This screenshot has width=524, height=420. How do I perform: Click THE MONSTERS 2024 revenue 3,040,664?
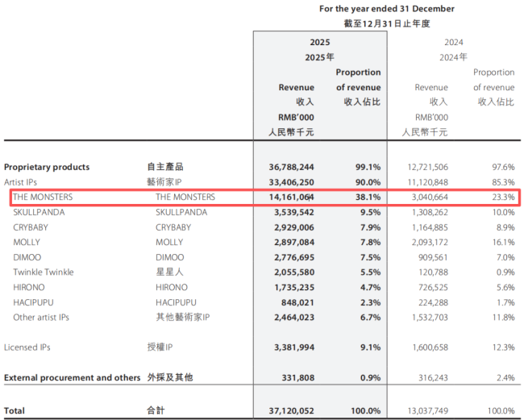[x=430, y=198]
